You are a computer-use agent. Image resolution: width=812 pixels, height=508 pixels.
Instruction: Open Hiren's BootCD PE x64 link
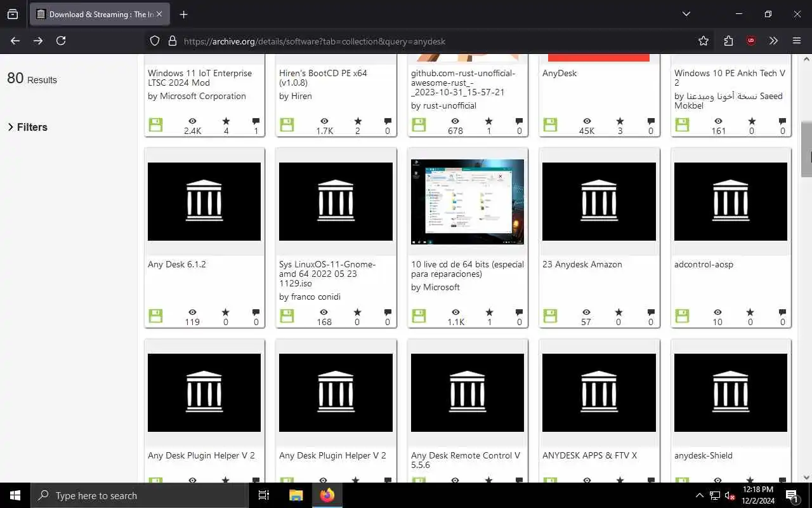click(x=323, y=77)
